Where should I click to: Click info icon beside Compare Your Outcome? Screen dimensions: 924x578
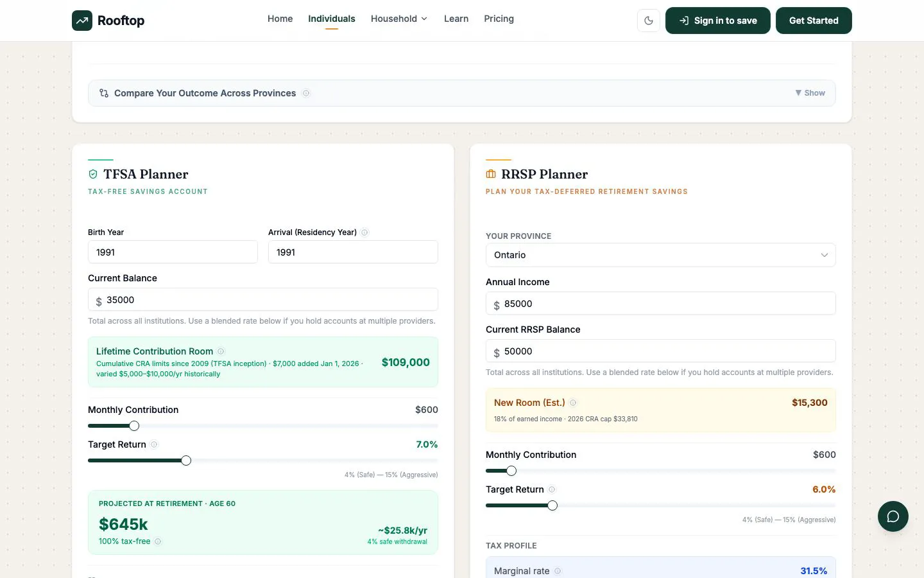click(306, 93)
